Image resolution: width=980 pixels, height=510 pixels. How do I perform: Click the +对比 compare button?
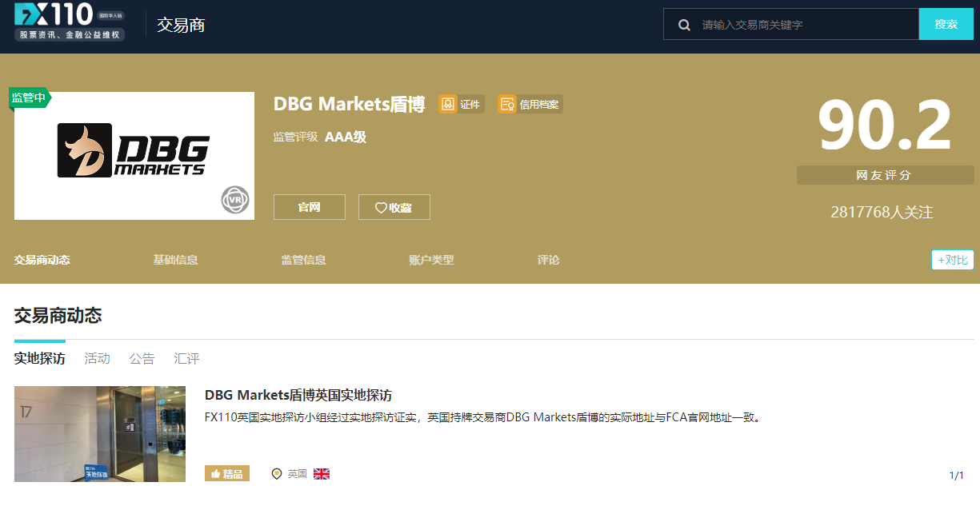click(953, 260)
